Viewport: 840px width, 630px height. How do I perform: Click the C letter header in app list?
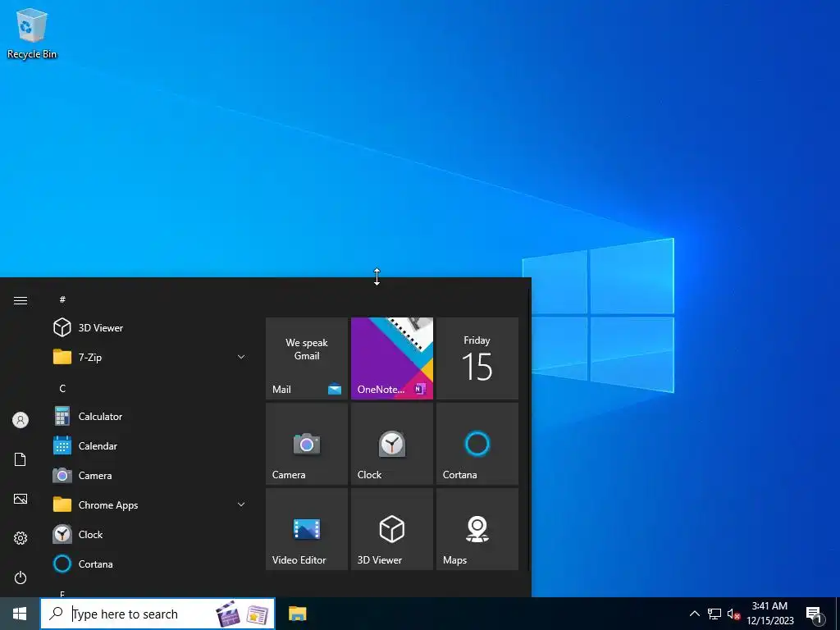(x=62, y=388)
